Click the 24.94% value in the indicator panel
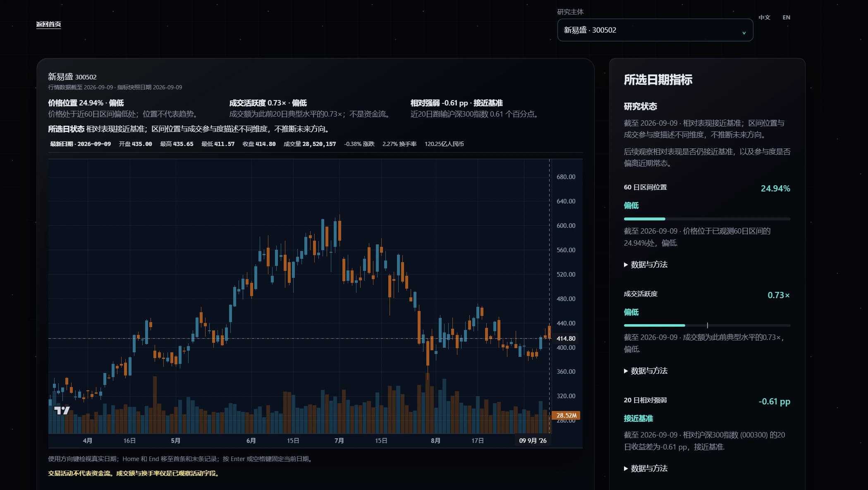The width and height of the screenshot is (868, 490). (x=775, y=188)
